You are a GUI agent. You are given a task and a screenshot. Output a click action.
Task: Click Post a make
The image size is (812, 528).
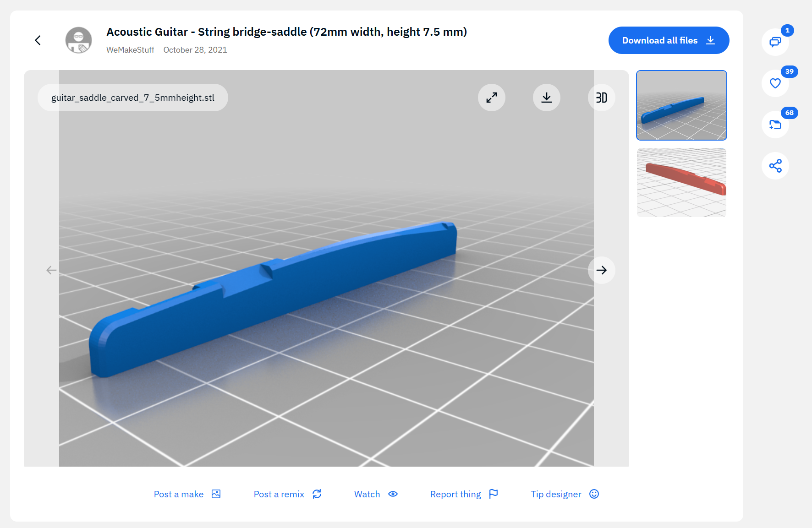[187, 494]
